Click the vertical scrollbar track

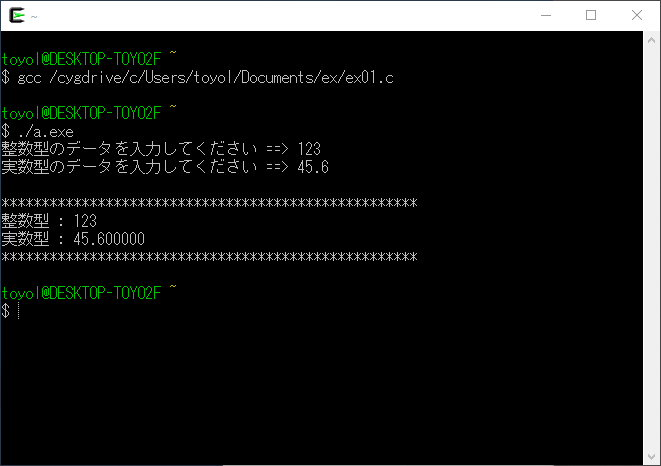[x=651, y=249]
